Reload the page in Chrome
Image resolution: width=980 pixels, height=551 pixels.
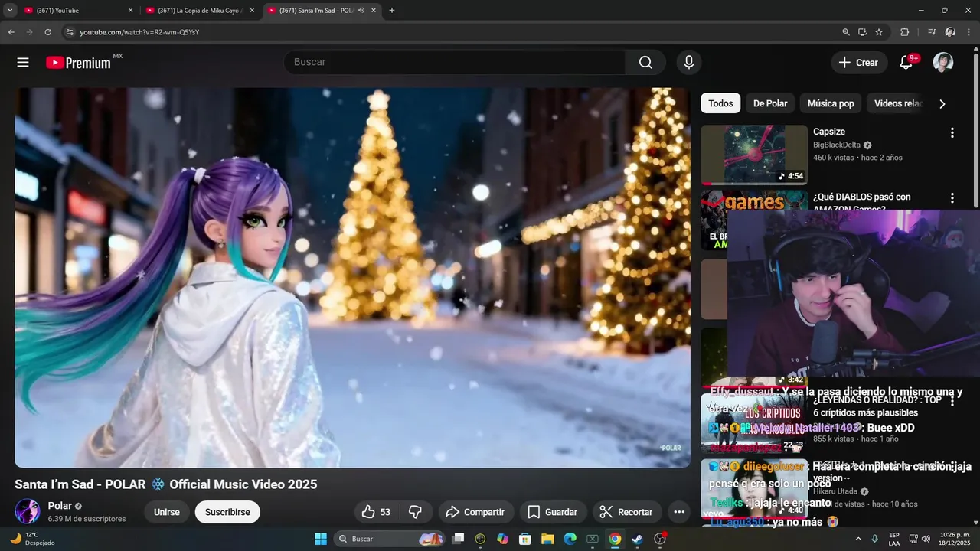click(x=47, y=32)
